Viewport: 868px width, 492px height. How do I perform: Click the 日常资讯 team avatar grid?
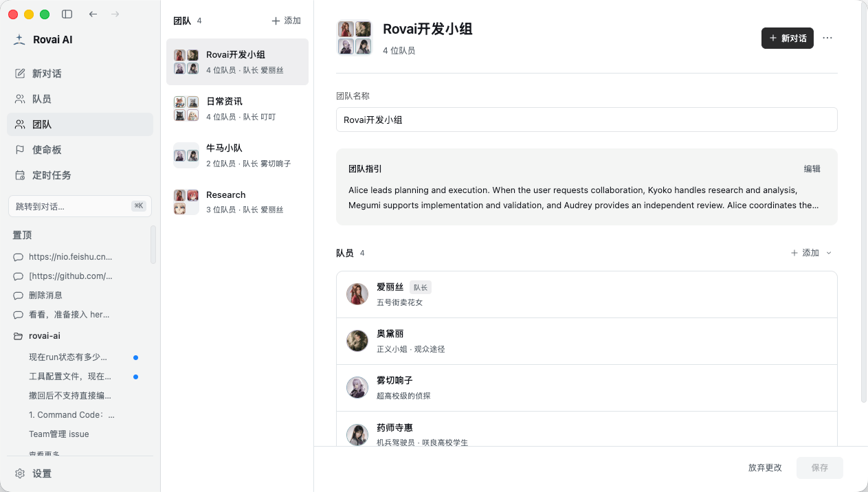point(186,109)
